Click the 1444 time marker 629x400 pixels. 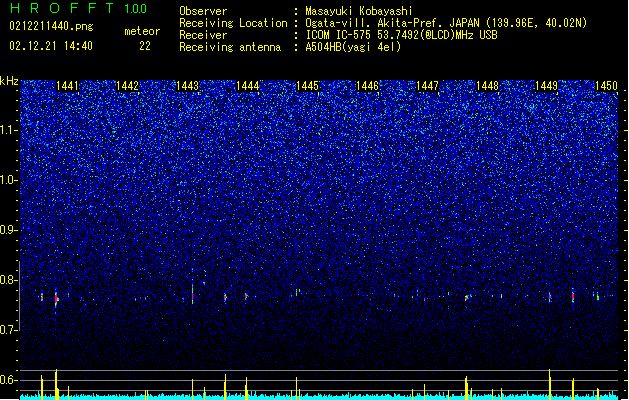248,86
